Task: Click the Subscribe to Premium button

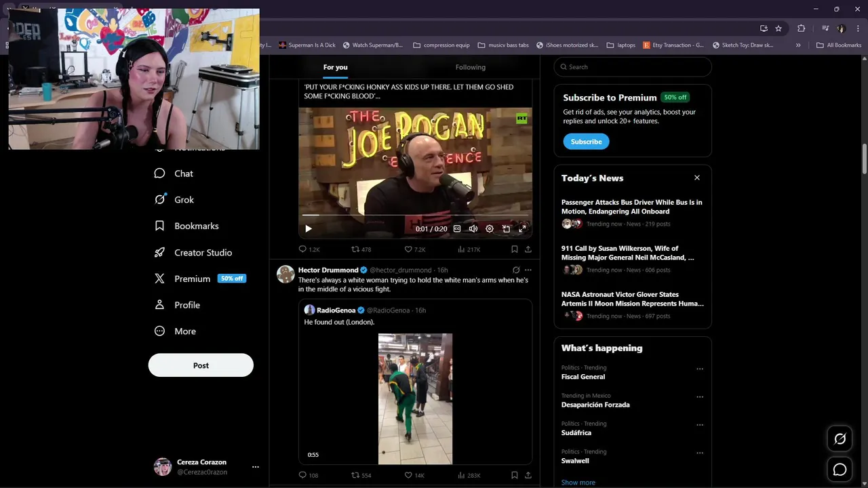Action: click(586, 142)
